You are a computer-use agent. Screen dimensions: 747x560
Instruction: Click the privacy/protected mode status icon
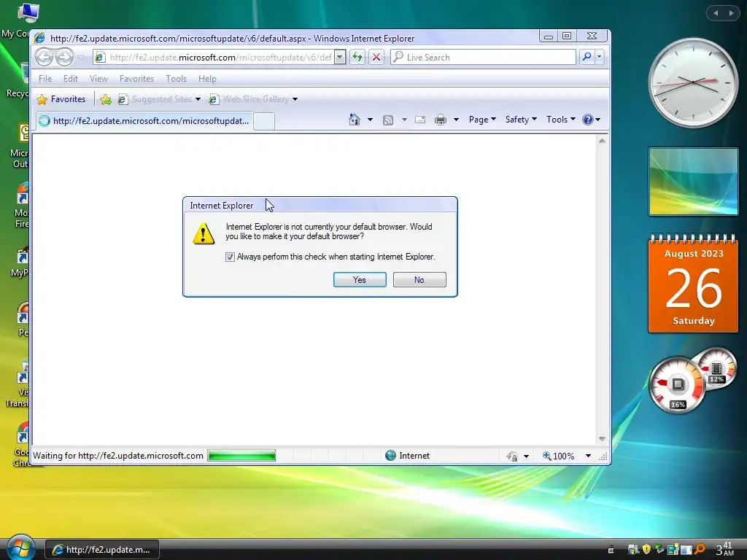512,456
